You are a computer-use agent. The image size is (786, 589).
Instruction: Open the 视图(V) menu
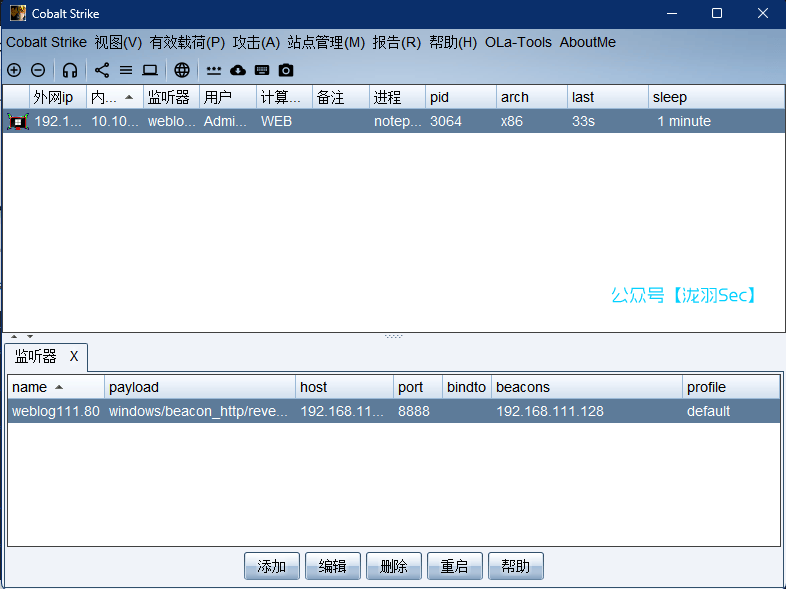click(118, 43)
